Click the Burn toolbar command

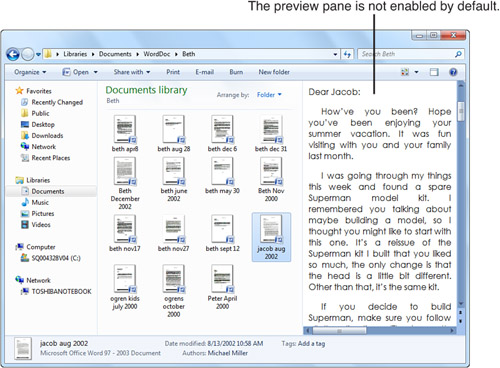click(236, 72)
